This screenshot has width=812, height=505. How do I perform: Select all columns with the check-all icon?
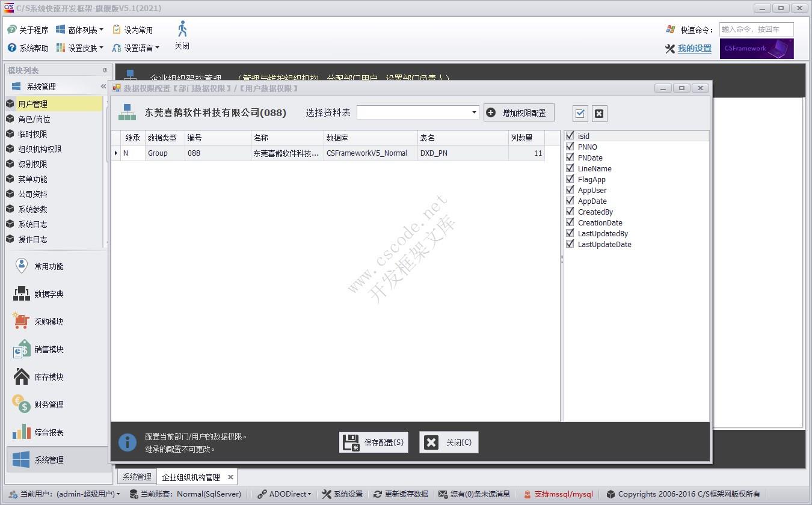[579, 113]
